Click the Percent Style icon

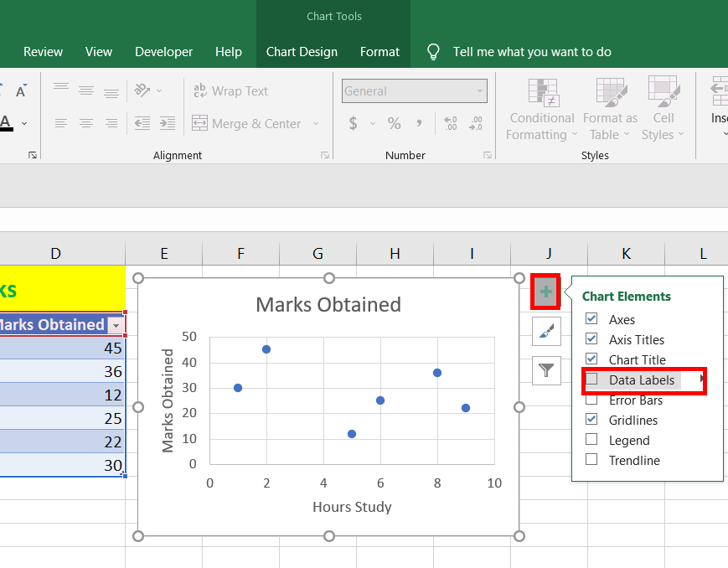[x=394, y=123]
